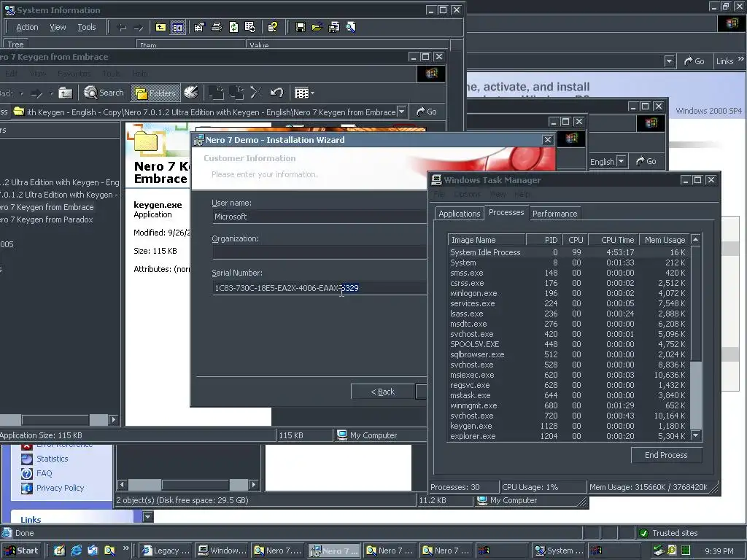The image size is (747, 560).
Task: Open the browser address dropdown next to Go
Action: [670, 61]
